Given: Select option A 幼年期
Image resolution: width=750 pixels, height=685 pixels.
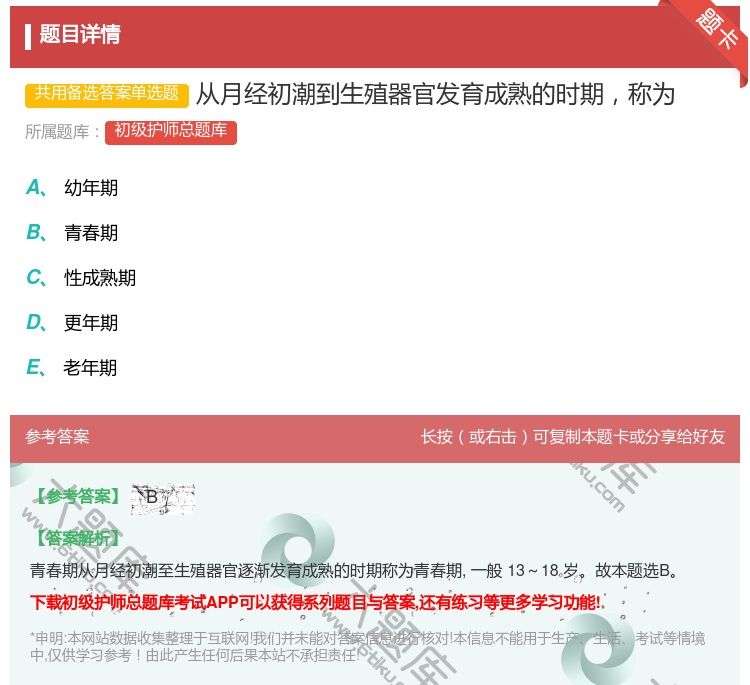Looking at the screenshot, I should pyautogui.click(x=72, y=188).
